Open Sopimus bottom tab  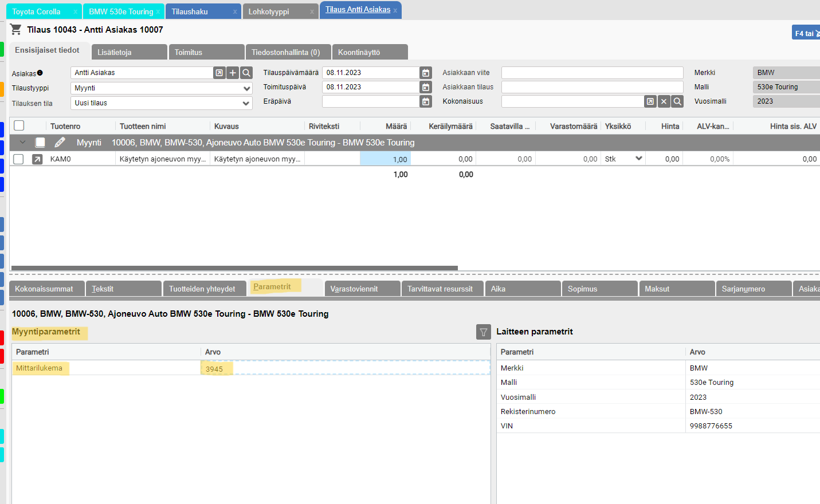coord(599,289)
